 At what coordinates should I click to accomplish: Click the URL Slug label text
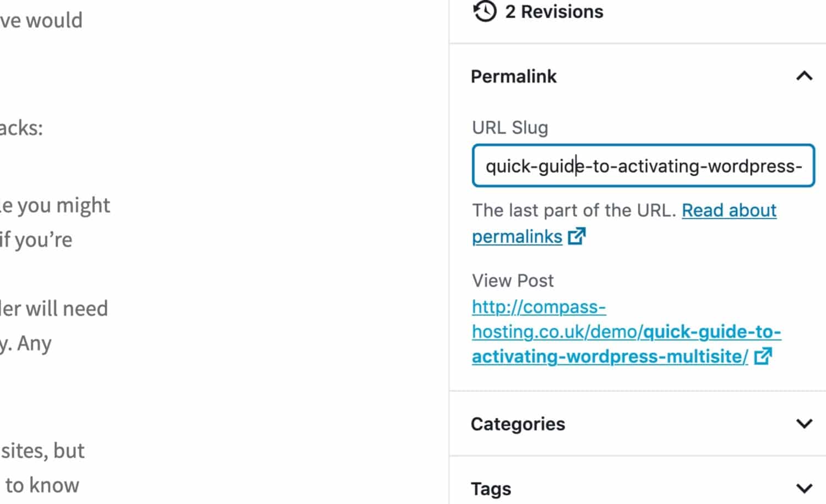[x=509, y=127]
